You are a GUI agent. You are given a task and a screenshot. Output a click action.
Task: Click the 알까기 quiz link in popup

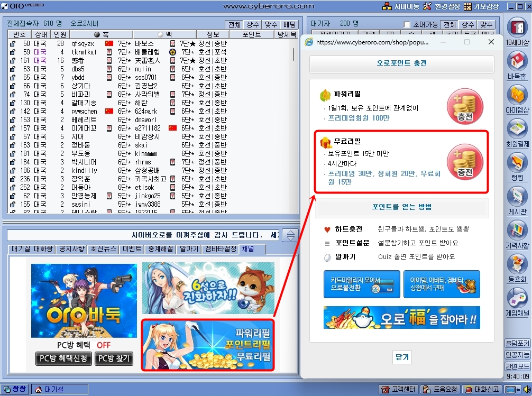pos(345,257)
